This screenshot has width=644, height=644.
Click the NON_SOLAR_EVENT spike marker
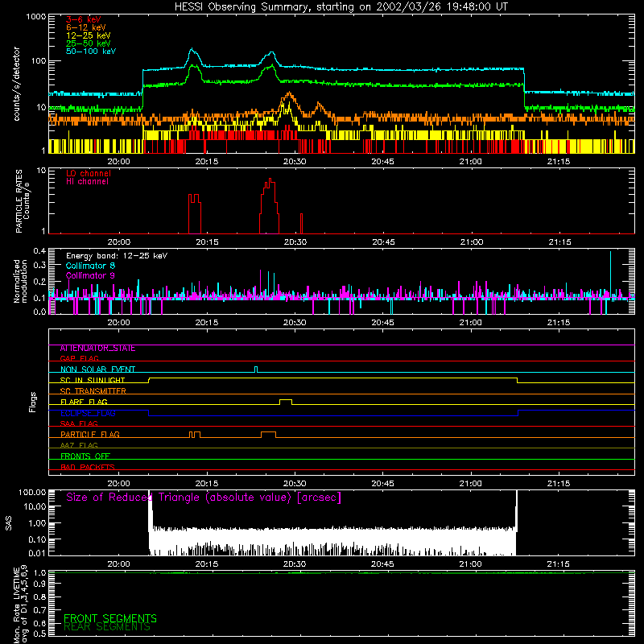tap(256, 369)
